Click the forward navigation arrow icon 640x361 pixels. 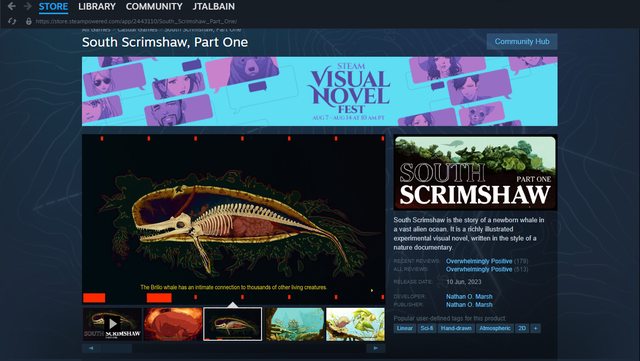[x=28, y=6]
